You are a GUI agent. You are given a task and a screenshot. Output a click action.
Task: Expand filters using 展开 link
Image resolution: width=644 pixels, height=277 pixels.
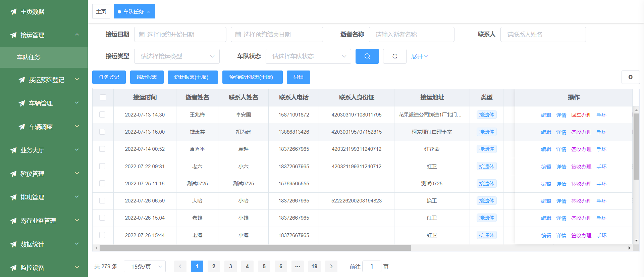click(419, 56)
